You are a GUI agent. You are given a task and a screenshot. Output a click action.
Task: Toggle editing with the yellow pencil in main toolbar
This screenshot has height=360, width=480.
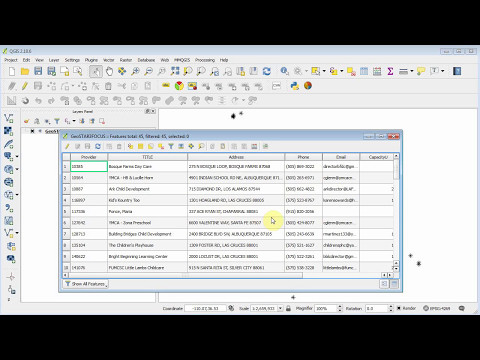(25, 86)
